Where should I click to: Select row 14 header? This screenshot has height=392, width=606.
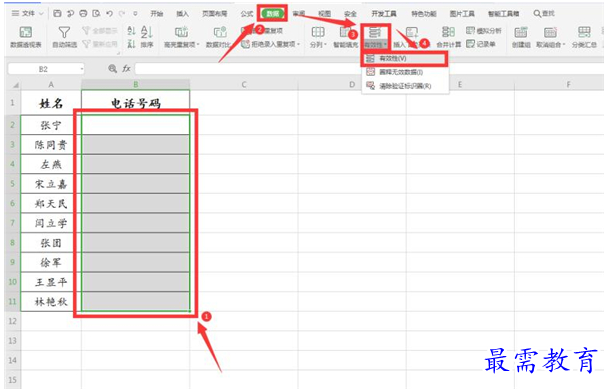13,360
